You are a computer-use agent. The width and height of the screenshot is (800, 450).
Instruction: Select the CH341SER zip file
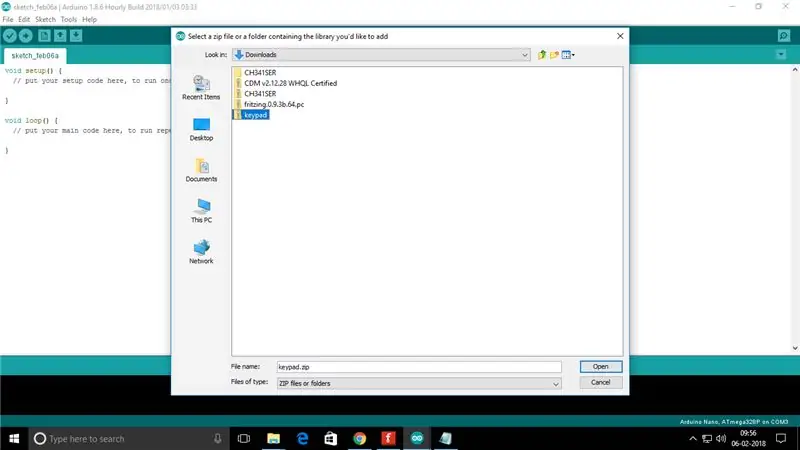tap(255, 94)
